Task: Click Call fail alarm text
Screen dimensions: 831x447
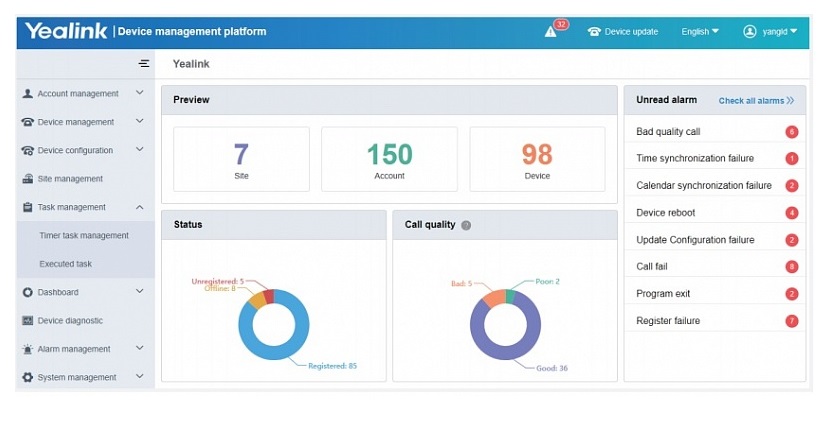Action: tap(652, 267)
